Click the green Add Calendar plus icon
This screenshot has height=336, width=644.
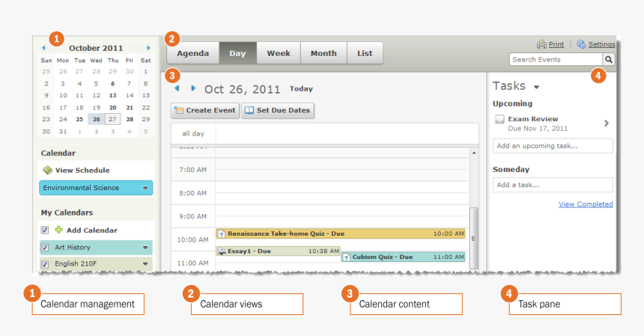(x=58, y=230)
